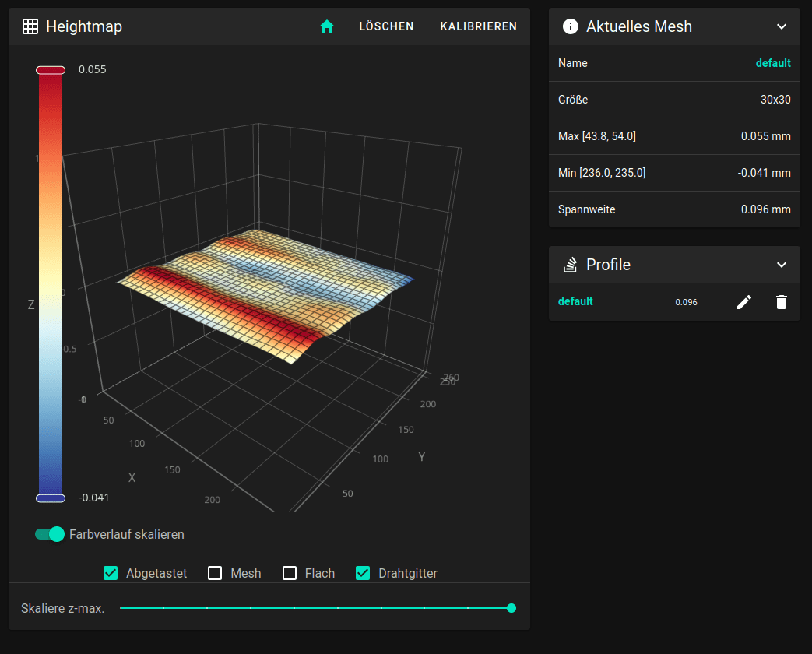The image size is (812, 654).
Task: Start calibration with KALIBRIEREN button
Action: click(479, 26)
